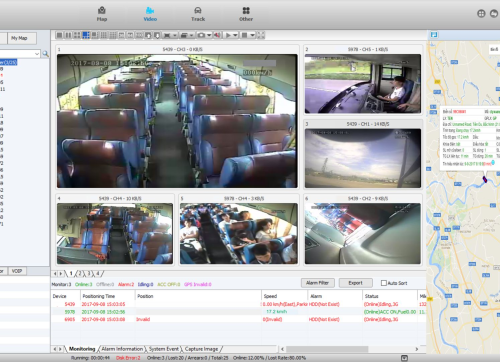Click the blue map panel icon above map
The image size is (500, 362).
pos(434,35)
